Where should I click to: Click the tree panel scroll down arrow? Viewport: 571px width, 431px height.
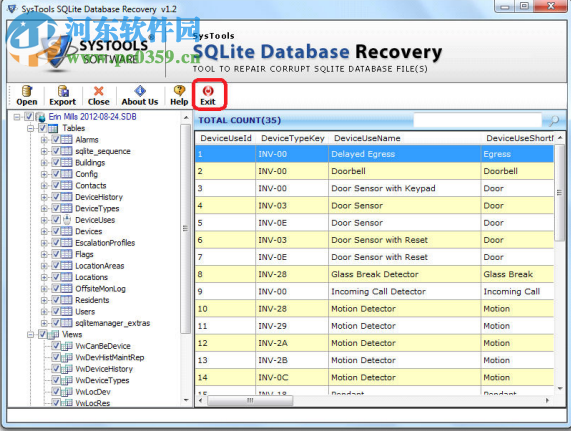click(x=186, y=400)
